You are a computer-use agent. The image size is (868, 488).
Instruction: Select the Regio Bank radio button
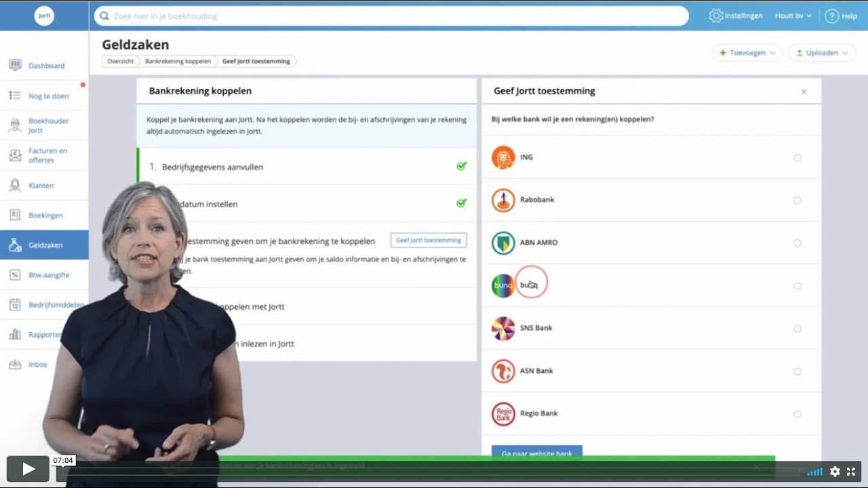pos(797,414)
